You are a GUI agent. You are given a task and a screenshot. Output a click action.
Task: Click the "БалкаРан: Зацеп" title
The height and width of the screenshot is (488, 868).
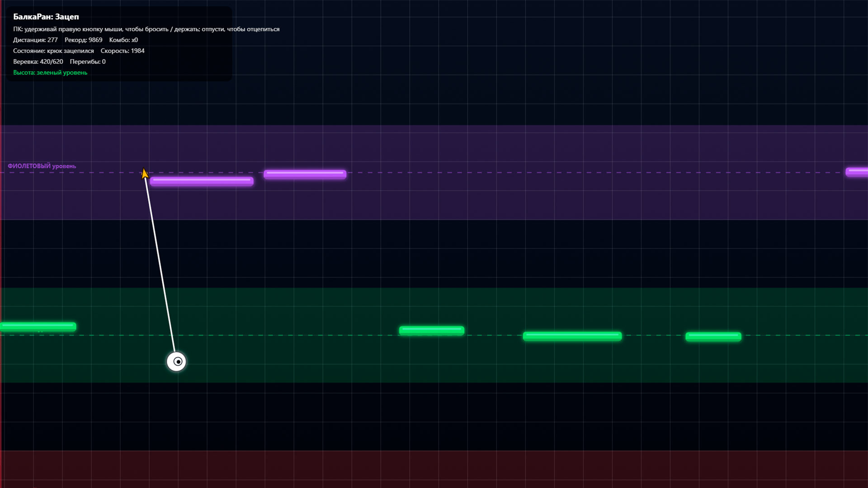pos(46,17)
